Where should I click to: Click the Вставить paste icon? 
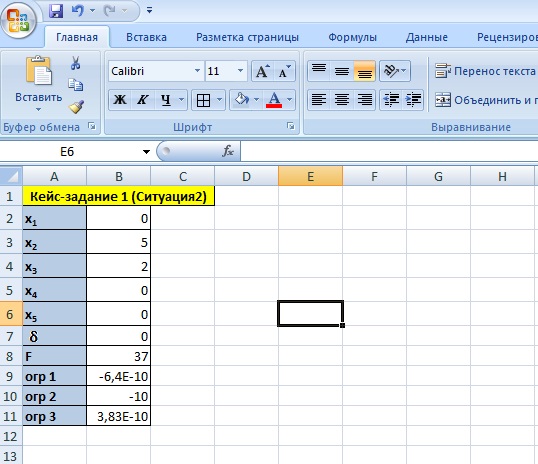pos(39,70)
